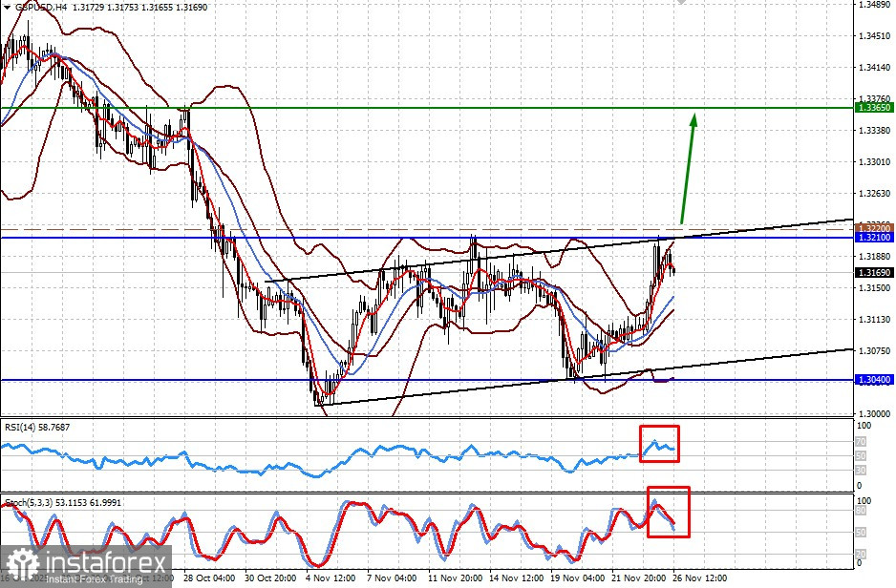Image resolution: width=896 pixels, height=588 pixels.
Task: Select the blue 1.32100 price tag
Action: click(874, 238)
